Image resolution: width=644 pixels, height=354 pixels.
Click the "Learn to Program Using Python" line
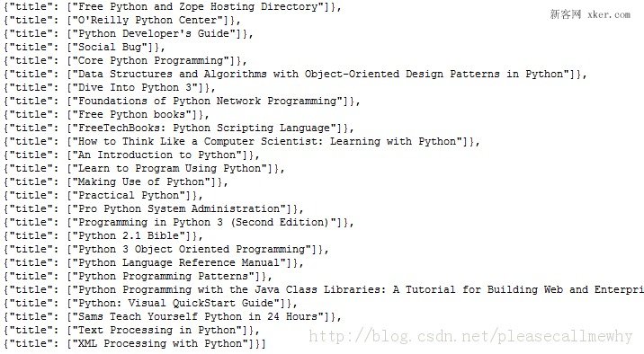(x=144, y=169)
